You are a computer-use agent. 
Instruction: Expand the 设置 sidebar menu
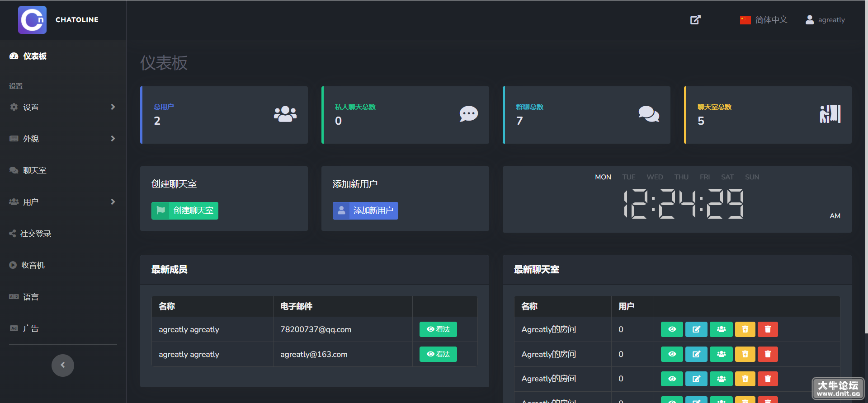pyautogui.click(x=63, y=107)
